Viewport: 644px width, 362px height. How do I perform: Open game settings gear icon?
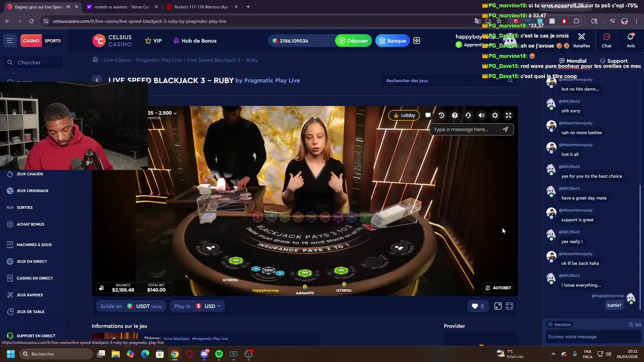(495, 115)
